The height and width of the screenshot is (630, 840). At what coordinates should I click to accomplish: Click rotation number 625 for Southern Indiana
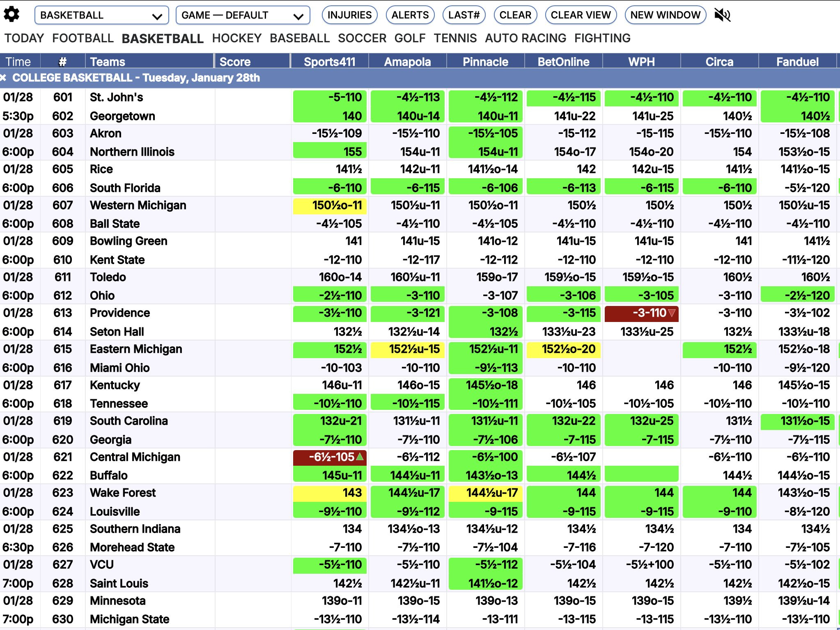[63, 529]
